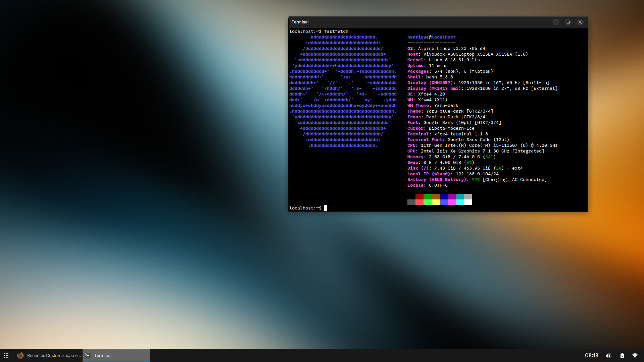The image size is (644, 362).
Task: Click the Terminal icon in taskbar
Action: click(x=88, y=356)
